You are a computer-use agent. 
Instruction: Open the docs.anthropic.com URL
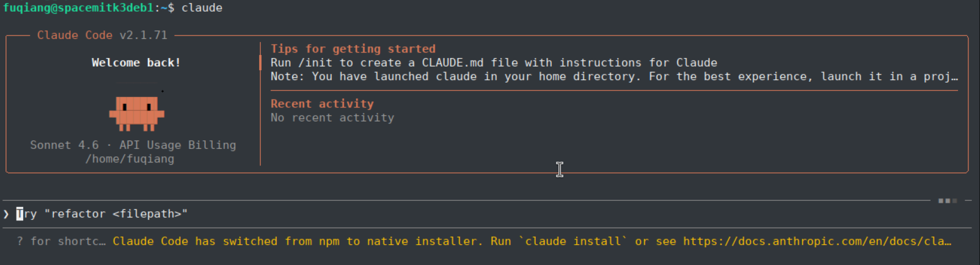point(817,241)
